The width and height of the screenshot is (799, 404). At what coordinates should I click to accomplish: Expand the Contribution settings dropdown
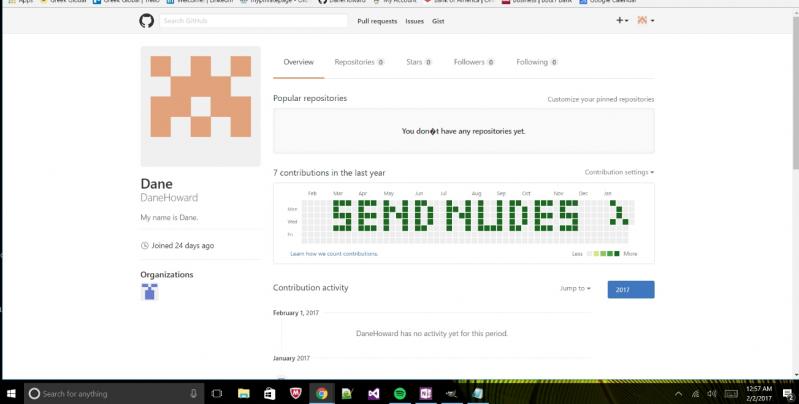click(x=619, y=172)
